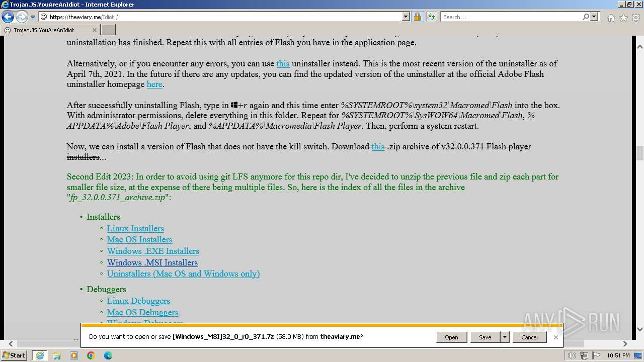Click the vertical scrollbar down arrow
644x362 pixels.
pos(639,329)
